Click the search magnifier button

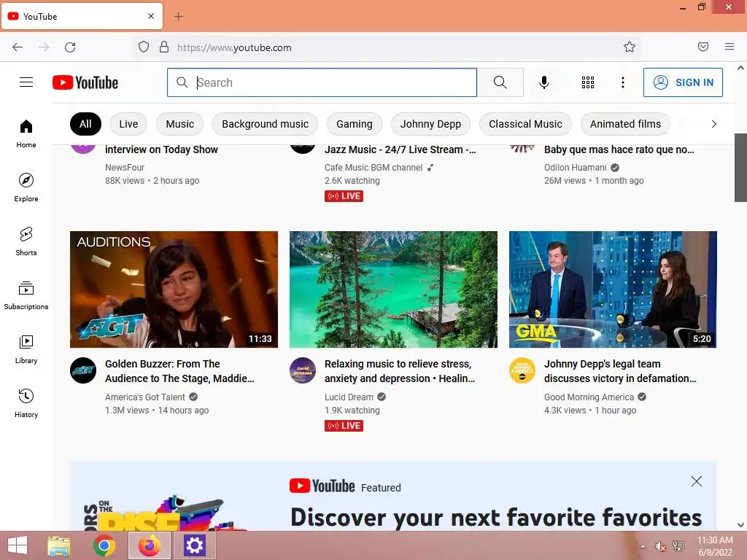click(x=500, y=82)
